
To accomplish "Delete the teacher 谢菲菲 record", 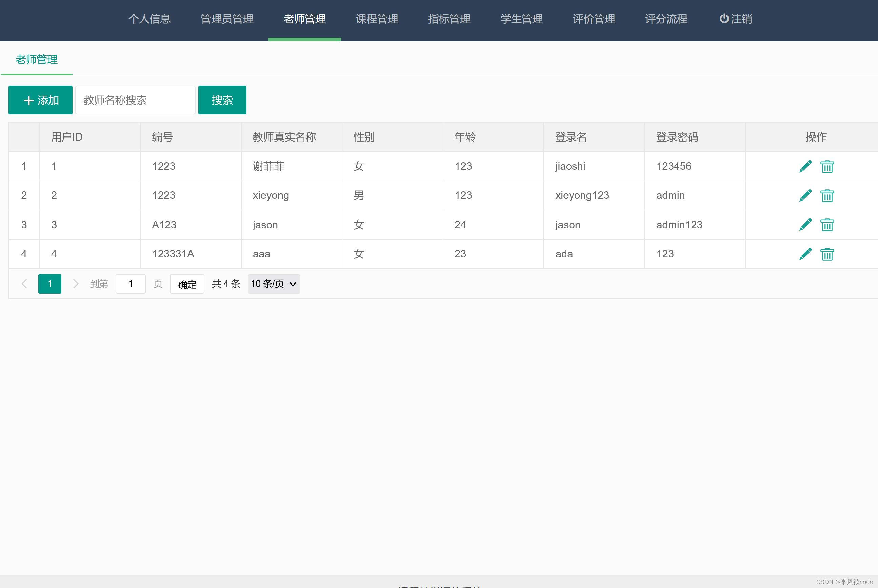I will pyautogui.click(x=827, y=166).
